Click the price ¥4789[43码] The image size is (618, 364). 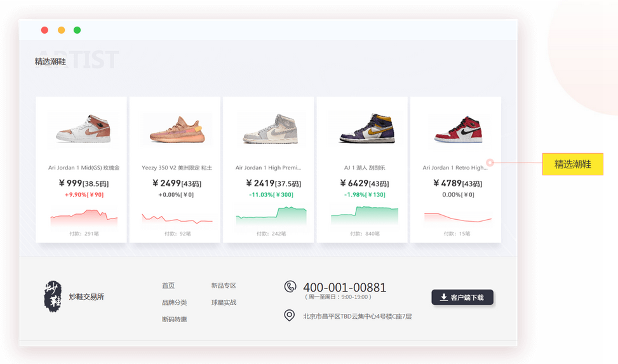tap(457, 184)
